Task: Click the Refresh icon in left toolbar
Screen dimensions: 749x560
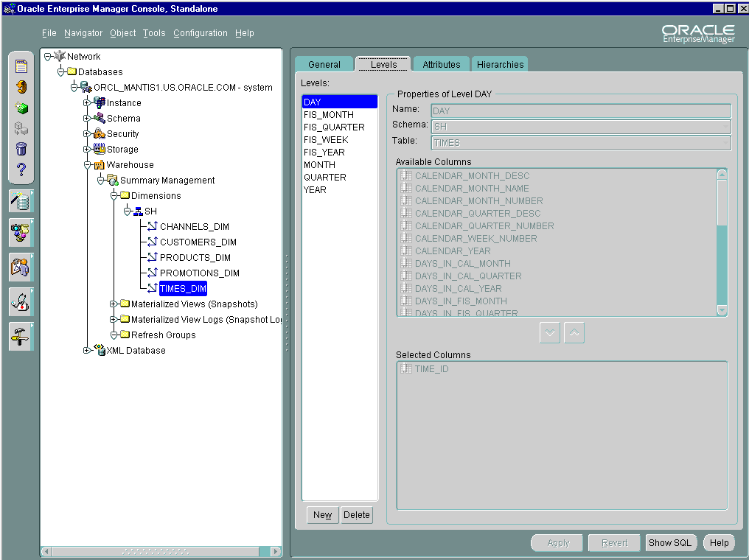Action: [x=21, y=87]
